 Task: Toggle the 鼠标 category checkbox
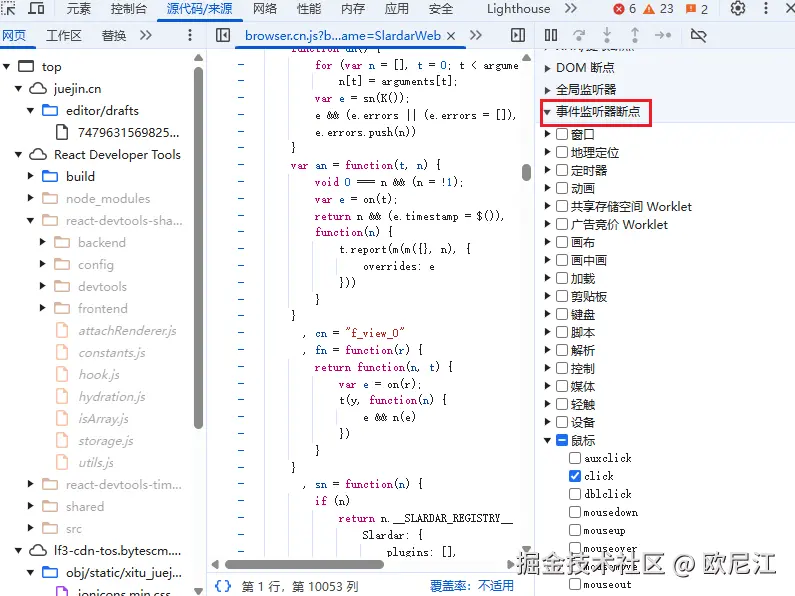pyautogui.click(x=562, y=440)
